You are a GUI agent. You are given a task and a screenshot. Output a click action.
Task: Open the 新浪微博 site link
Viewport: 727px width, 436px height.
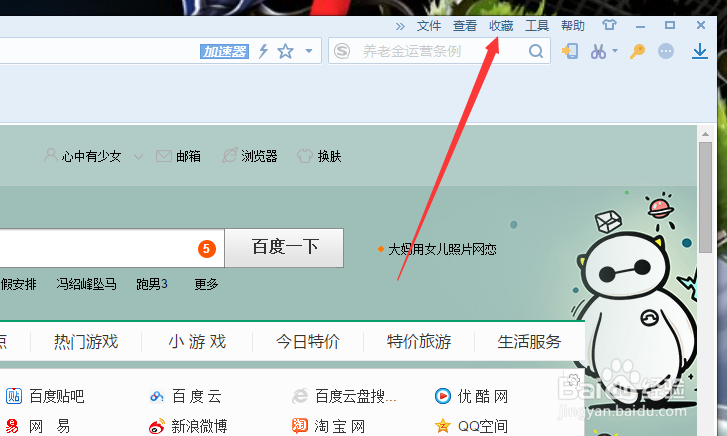[x=199, y=426]
